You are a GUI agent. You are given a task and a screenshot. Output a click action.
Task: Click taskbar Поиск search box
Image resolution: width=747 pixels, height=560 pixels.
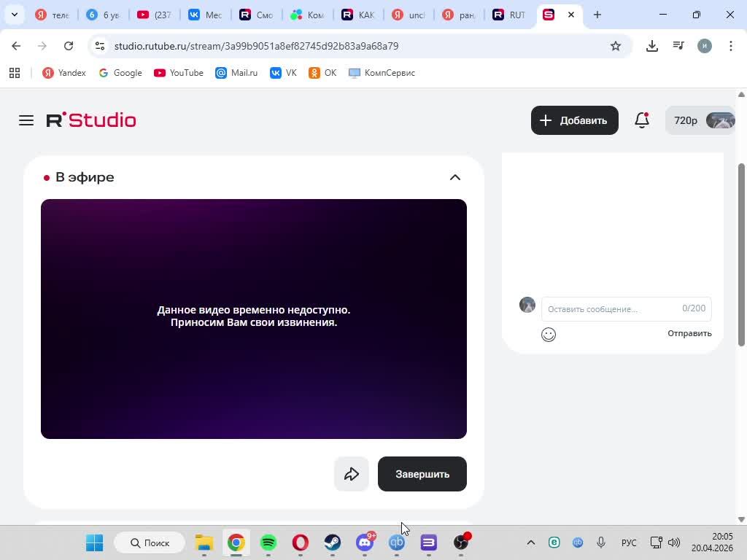tap(150, 542)
